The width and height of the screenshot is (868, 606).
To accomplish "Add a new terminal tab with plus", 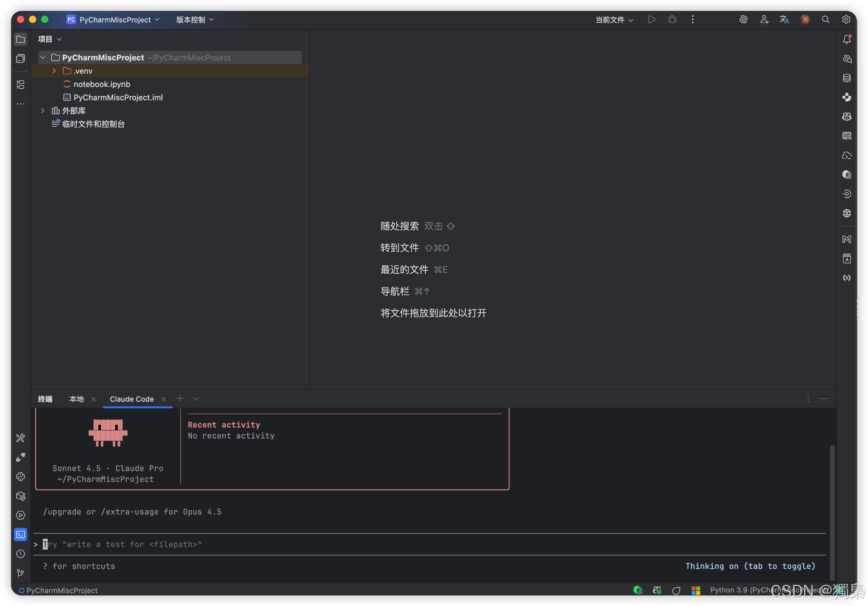I will point(180,399).
